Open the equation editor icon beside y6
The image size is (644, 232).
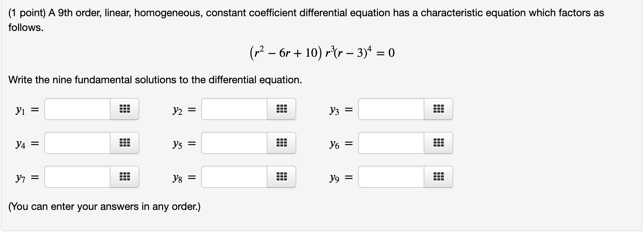point(439,143)
